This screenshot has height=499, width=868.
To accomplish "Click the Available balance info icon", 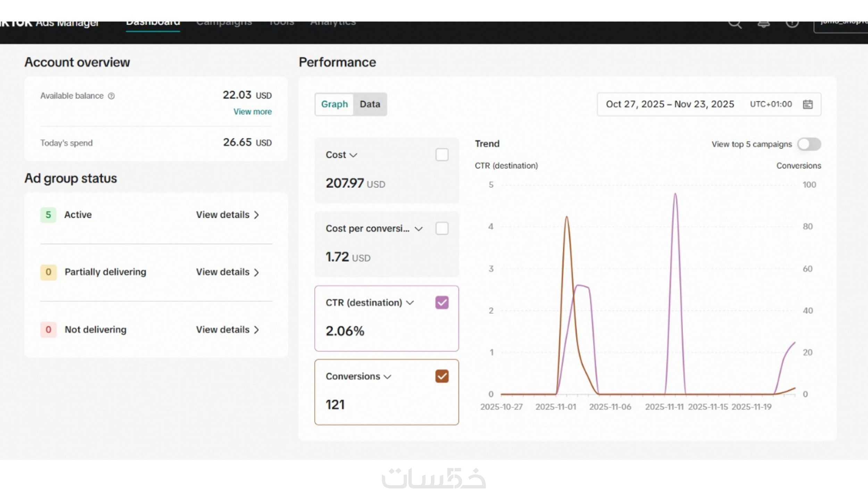I will point(111,96).
